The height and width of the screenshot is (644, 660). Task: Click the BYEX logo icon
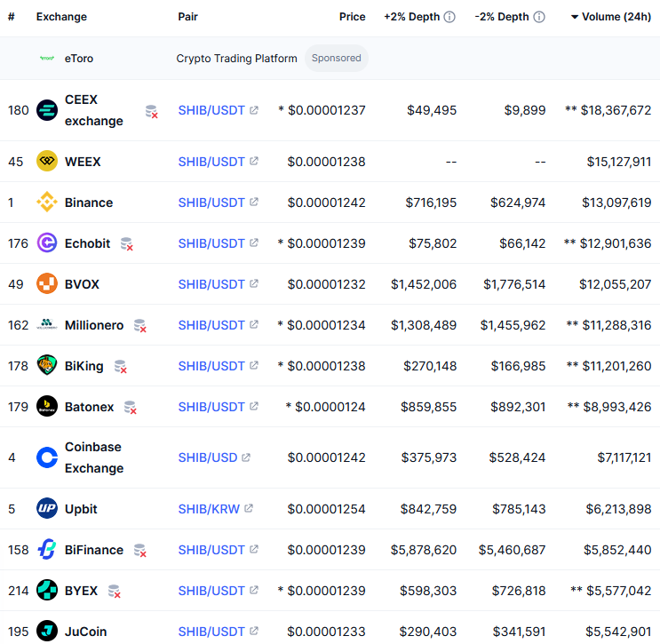pyautogui.click(x=47, y=590)
